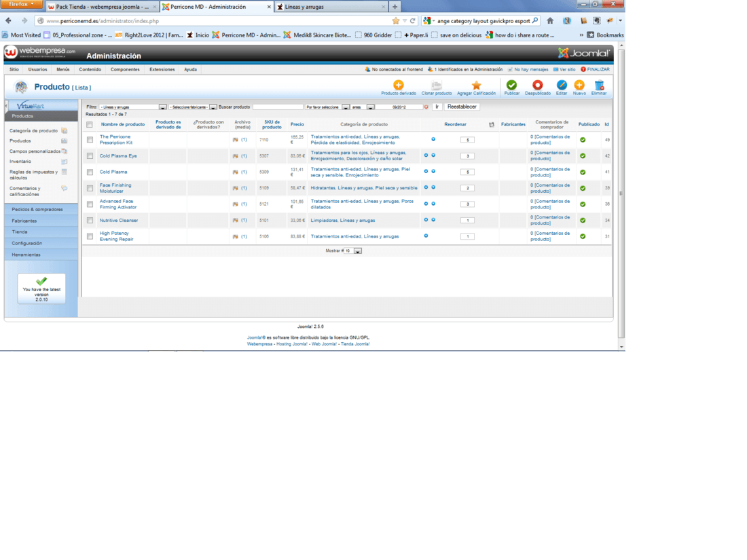Viewport: 747px width, 560px height.
Task: Expand the Configuración sidebar section
Action: coord(41,243)
